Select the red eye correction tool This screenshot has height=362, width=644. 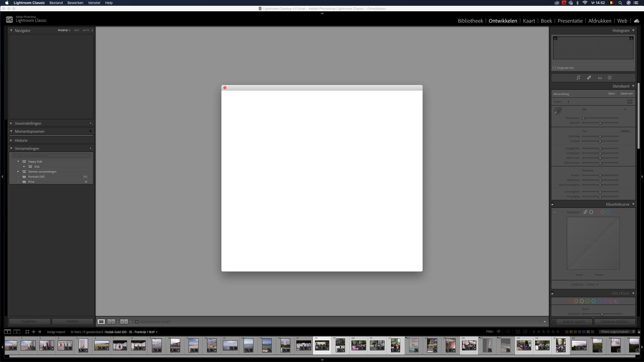(600, 78)
